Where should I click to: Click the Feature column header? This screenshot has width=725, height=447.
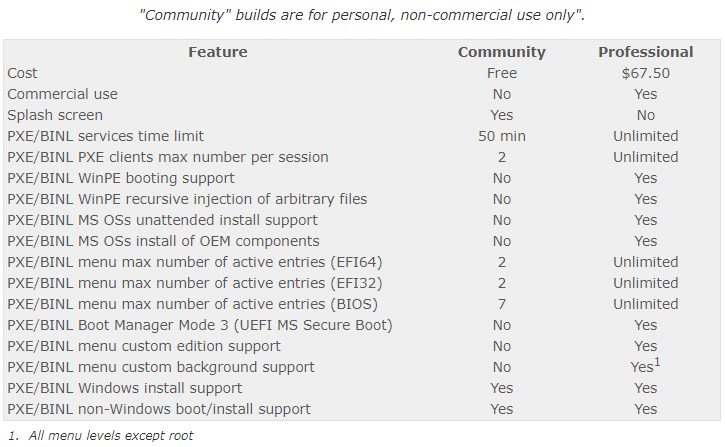[x=218, y=52]
